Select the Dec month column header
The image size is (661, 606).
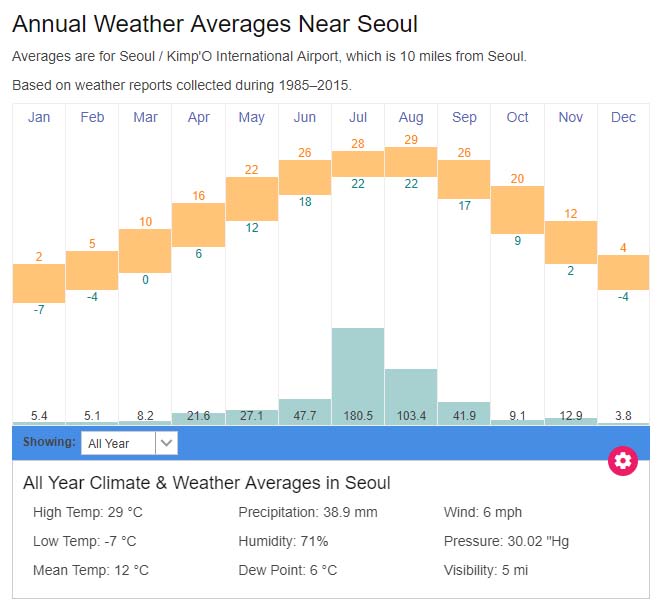click(x=623, y=117)
